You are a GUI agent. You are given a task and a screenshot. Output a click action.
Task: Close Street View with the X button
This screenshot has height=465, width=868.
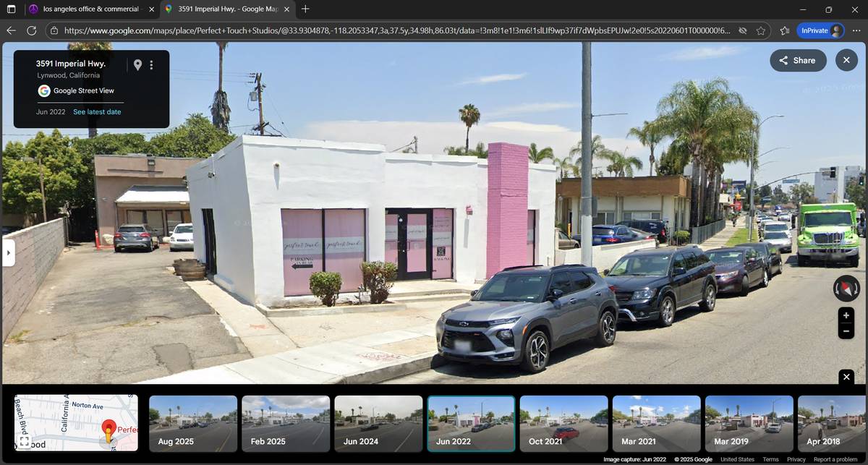(846, 61)
